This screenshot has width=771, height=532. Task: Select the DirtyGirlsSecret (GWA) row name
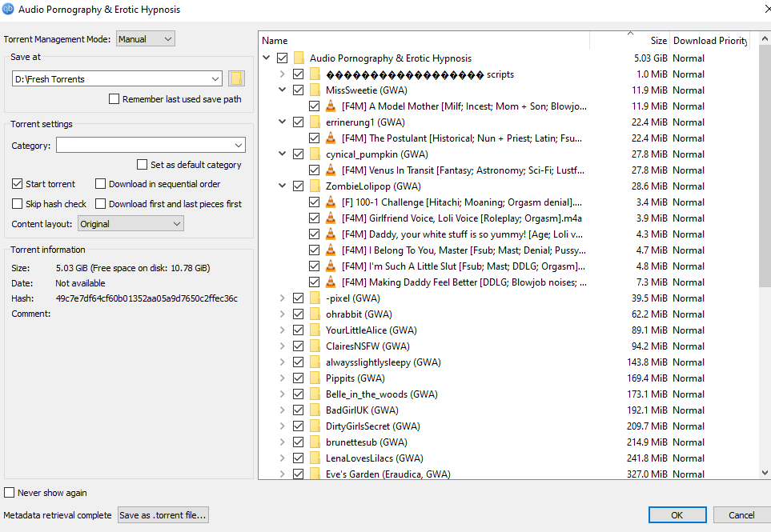tap(373, 426)
